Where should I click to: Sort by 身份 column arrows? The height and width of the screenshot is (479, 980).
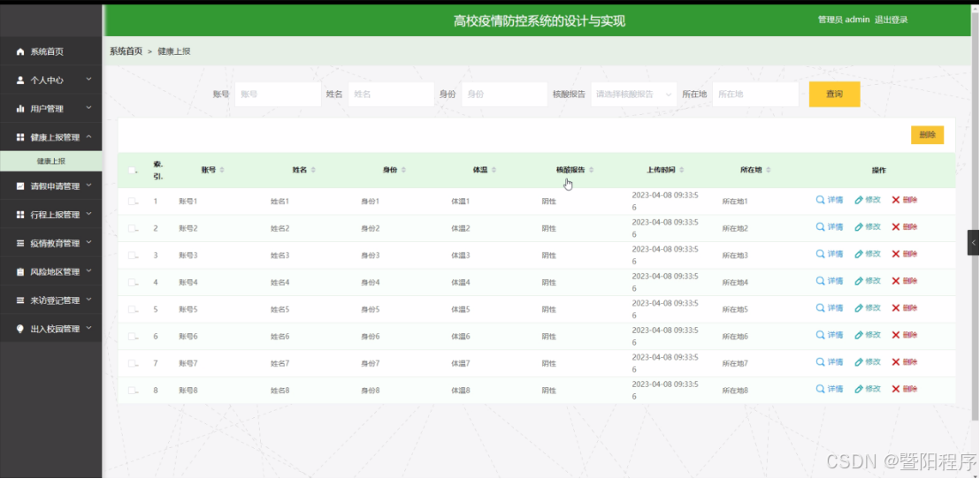[403, 170]
